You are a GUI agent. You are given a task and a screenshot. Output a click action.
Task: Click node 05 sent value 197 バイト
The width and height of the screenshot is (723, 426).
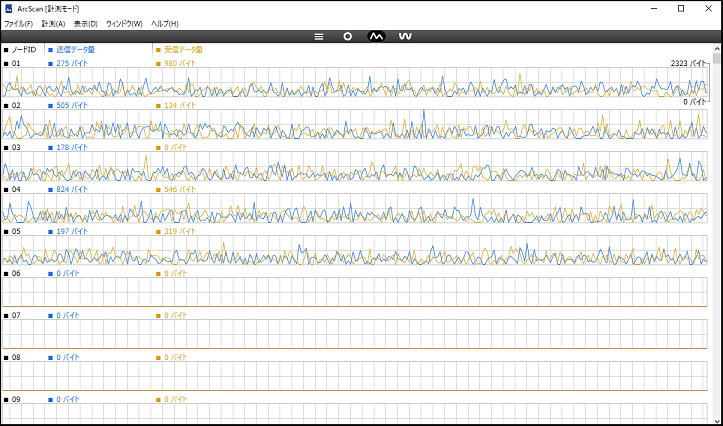[72, 231]
